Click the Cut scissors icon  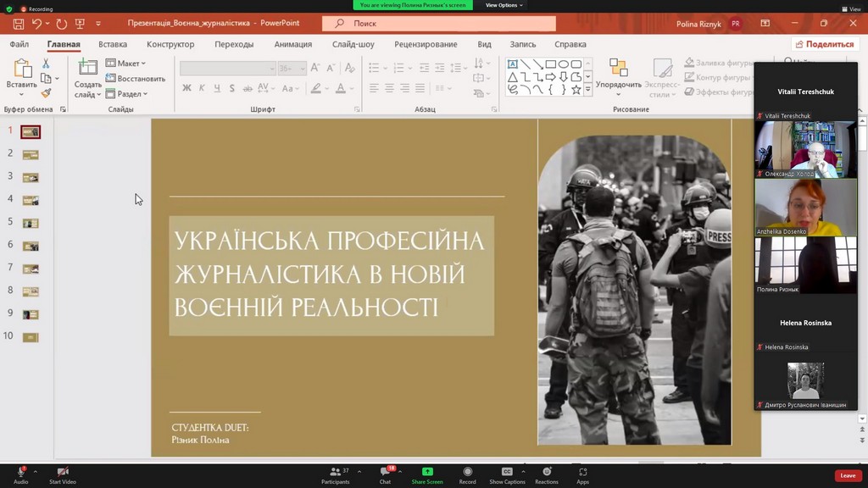[46, 64]
